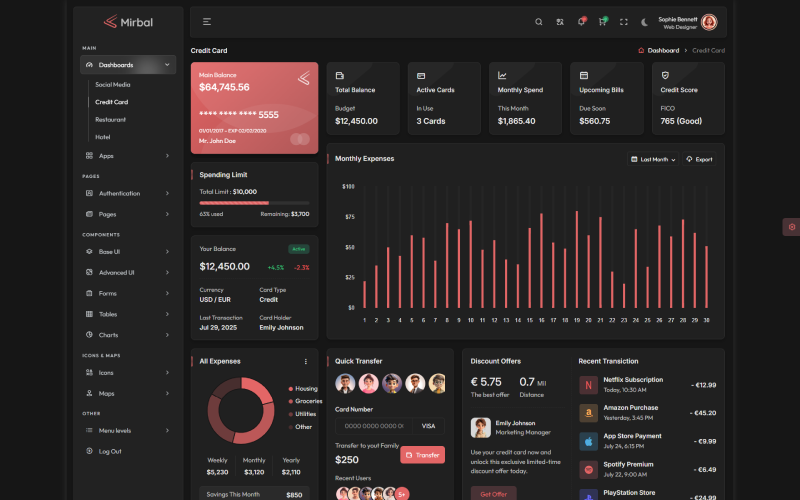This screenshot has height=500, width=800.
Task: Click the Netflix Subscription icon
Action: click(x=588, y=384)
